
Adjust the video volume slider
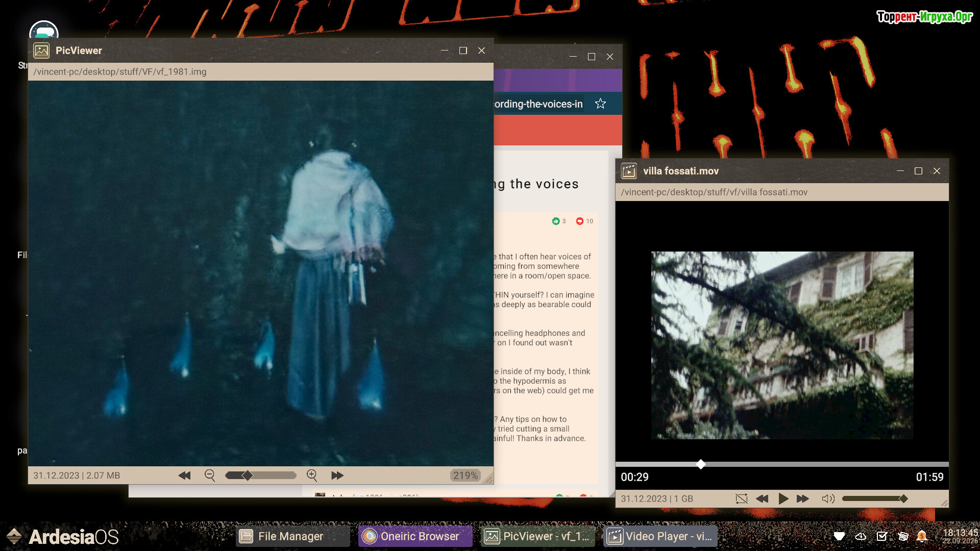click(874, 498)
